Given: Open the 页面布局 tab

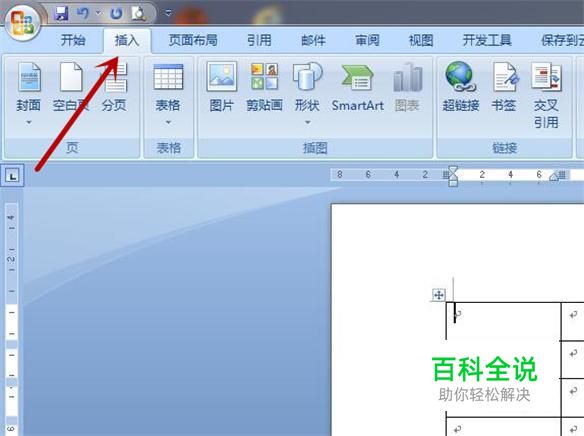Looking at the screenshot, I should [193, 40].
